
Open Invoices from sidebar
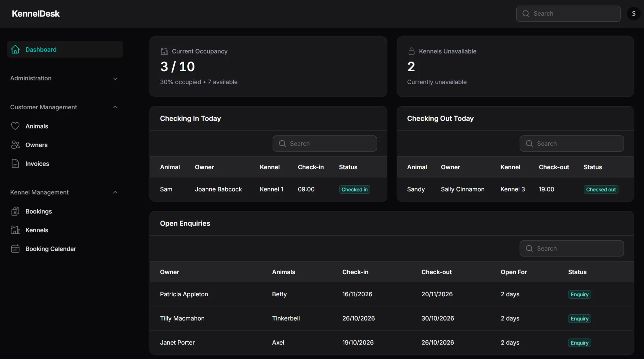click(x=37, y=163)
